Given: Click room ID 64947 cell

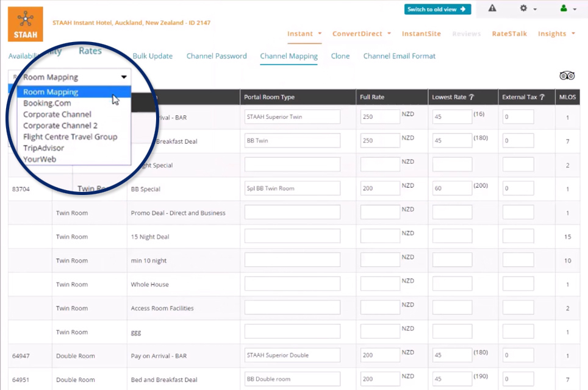Looking at the screenshot, I should click(21, 356).
